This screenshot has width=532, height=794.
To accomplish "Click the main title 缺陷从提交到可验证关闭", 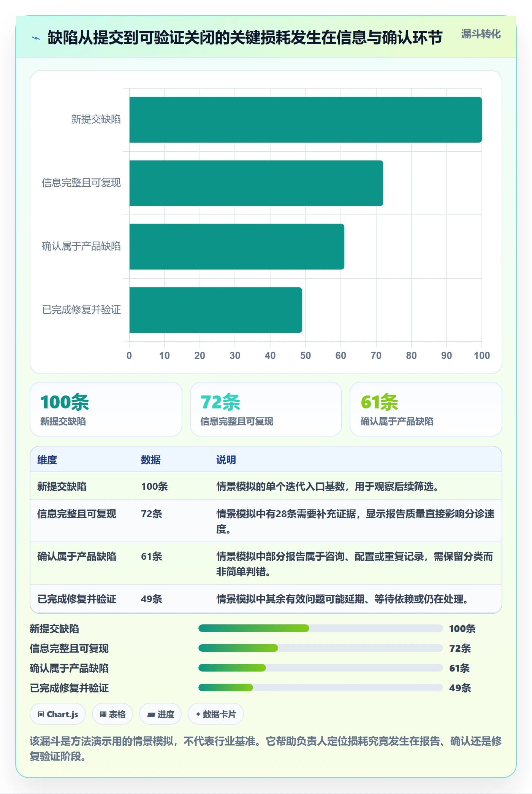I will pyautogui.click(x=245, y=38).
